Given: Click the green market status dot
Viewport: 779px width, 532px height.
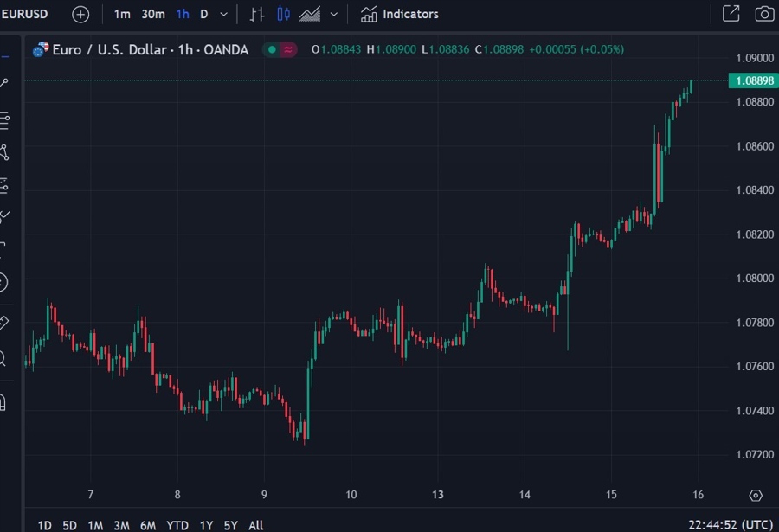Looking at the screenshot, I should (x=272, y=49).
